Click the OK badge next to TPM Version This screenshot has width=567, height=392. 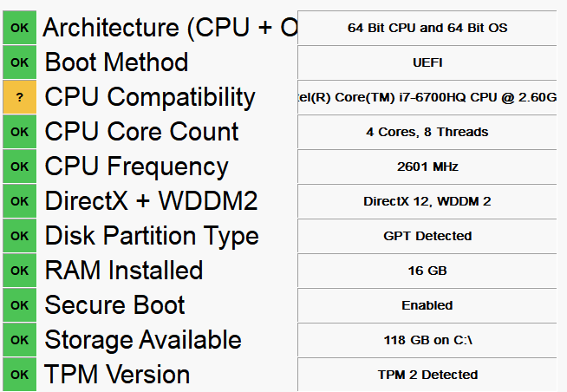click(20, 375)
